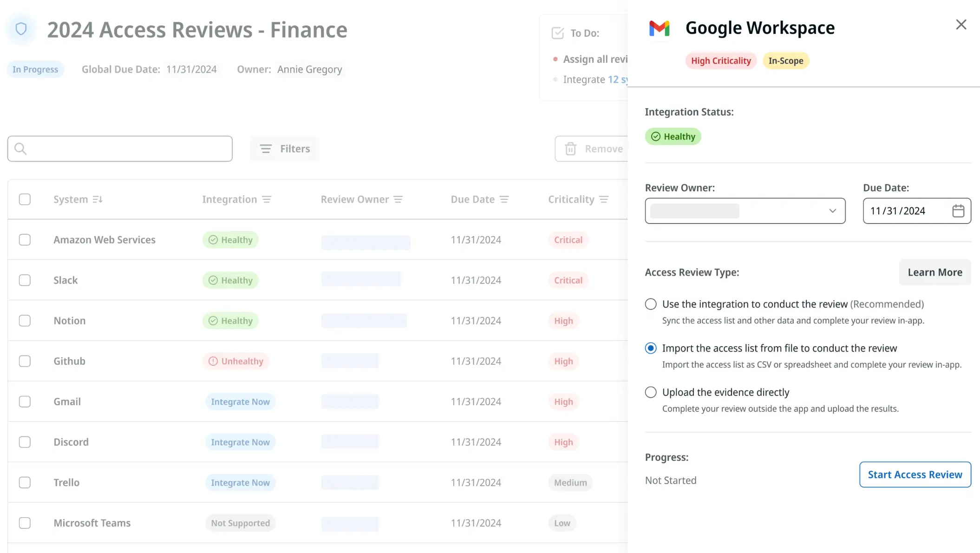Viewport: 980px width, 553px height.
Task: Select the Slack row checkbox
Action: point(25,280)
